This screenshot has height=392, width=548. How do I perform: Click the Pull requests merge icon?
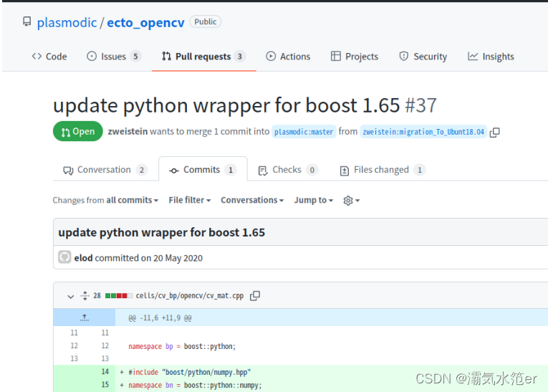pos(166,56)
